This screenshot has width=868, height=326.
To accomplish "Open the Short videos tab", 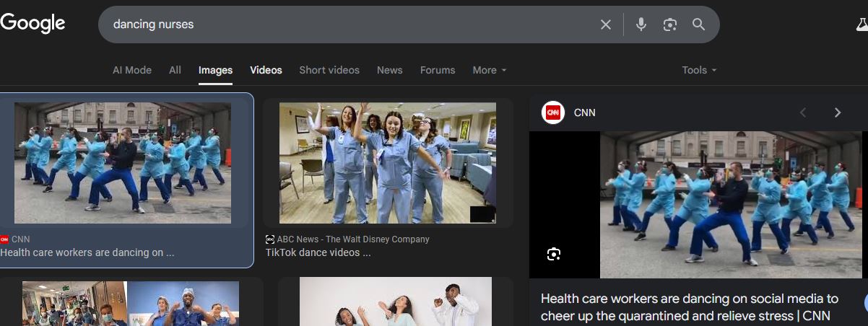I will (329, 70).
